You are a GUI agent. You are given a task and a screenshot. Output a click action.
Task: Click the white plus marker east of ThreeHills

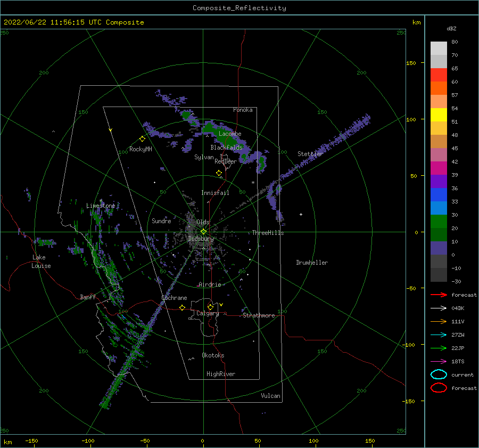coord(301,214)
